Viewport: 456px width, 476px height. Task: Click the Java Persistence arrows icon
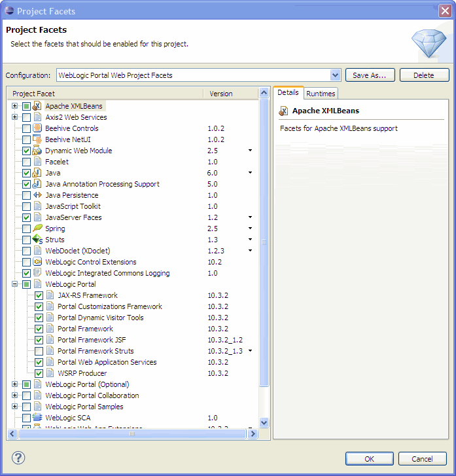[37, 195]
